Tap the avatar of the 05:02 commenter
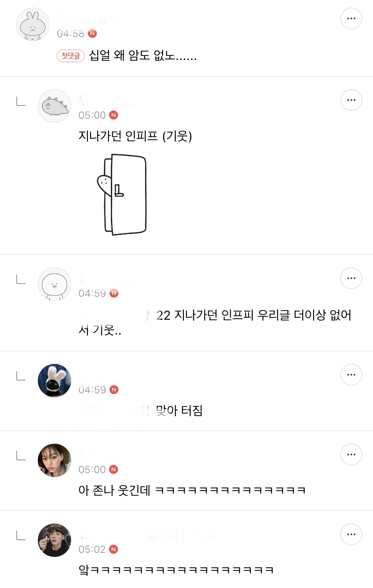 coord(55,540)
